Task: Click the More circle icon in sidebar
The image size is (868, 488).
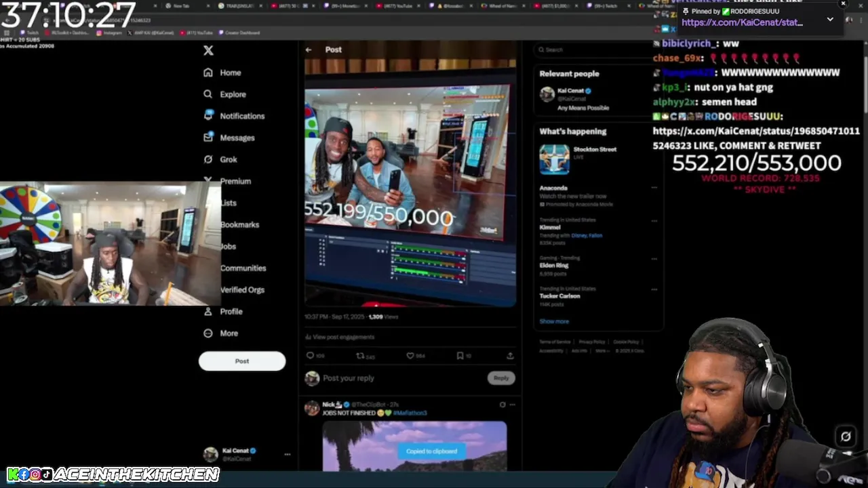Action: (x=208, y=333)
